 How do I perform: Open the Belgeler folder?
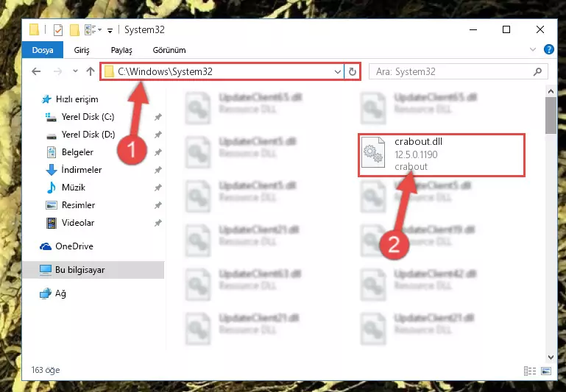[77, 152]
